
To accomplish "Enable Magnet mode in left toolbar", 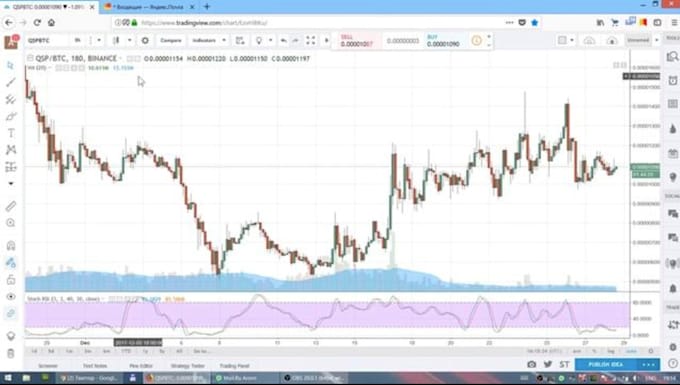I will 11,246.
